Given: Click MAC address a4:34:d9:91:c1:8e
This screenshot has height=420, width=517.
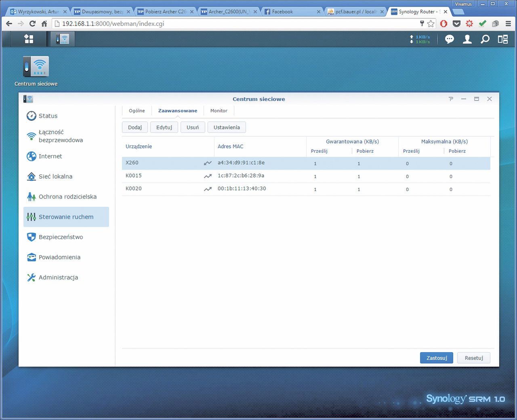Looking at the screenshot, I should click(241, 163).
